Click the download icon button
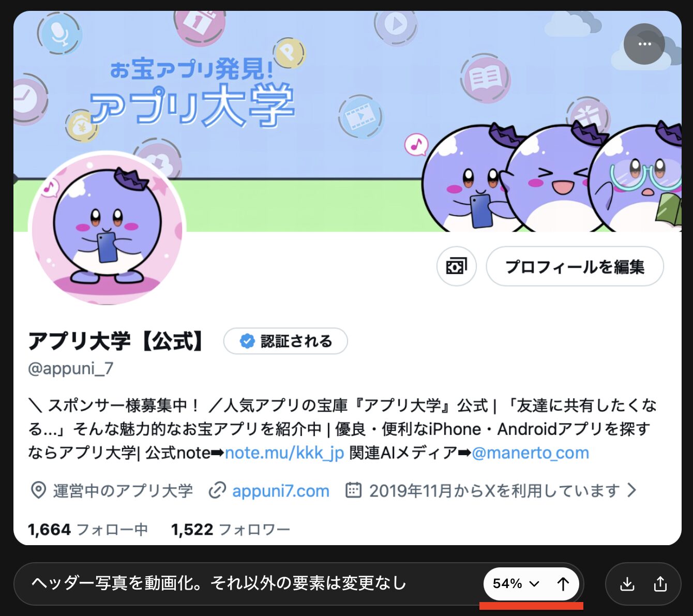The height and width of the screenshot is (616, 693). point(627,584)
